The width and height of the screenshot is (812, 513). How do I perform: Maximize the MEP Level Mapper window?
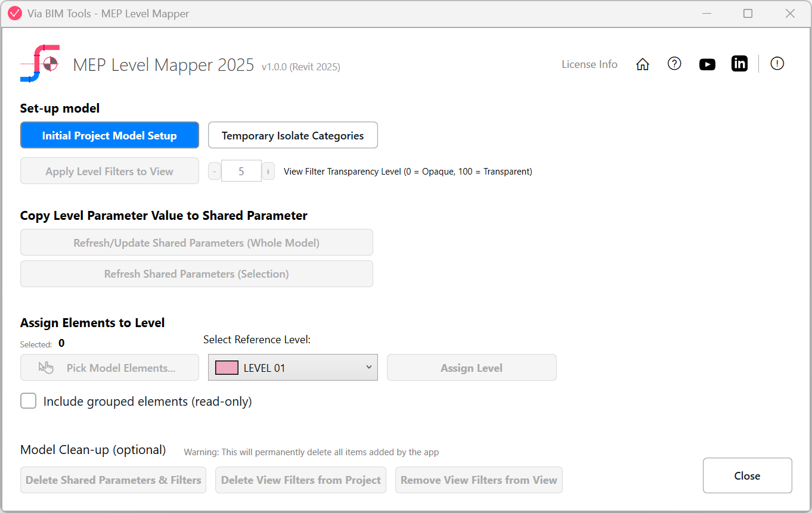pos(748,13)
